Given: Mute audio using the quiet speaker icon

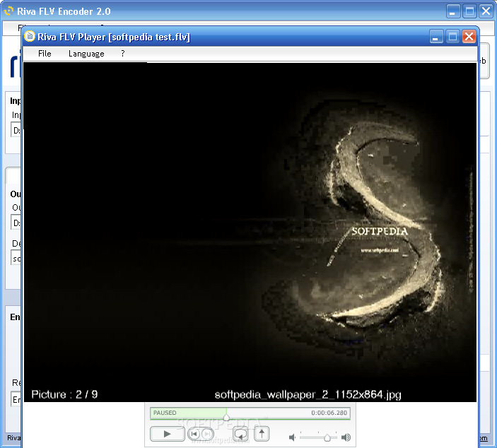Looking at the screenshot, I should pos(292,437).
